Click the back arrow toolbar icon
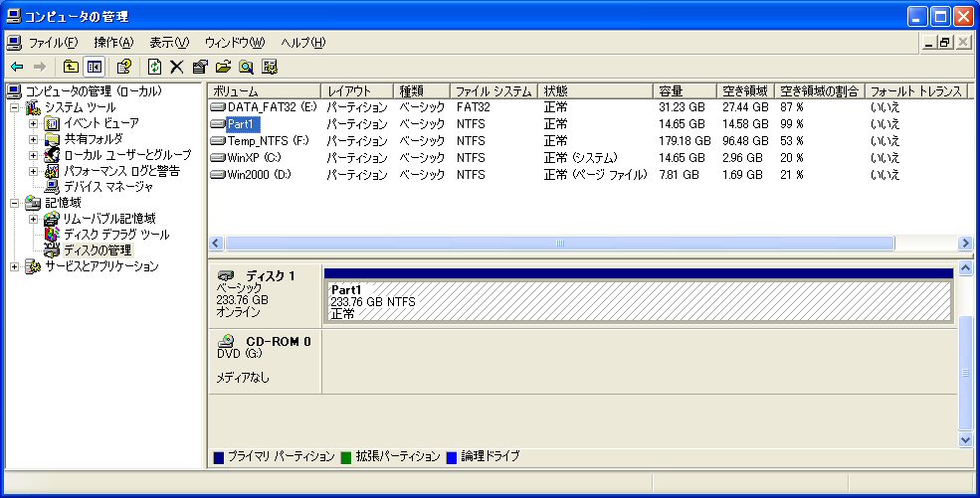 [x=18, y=67]
